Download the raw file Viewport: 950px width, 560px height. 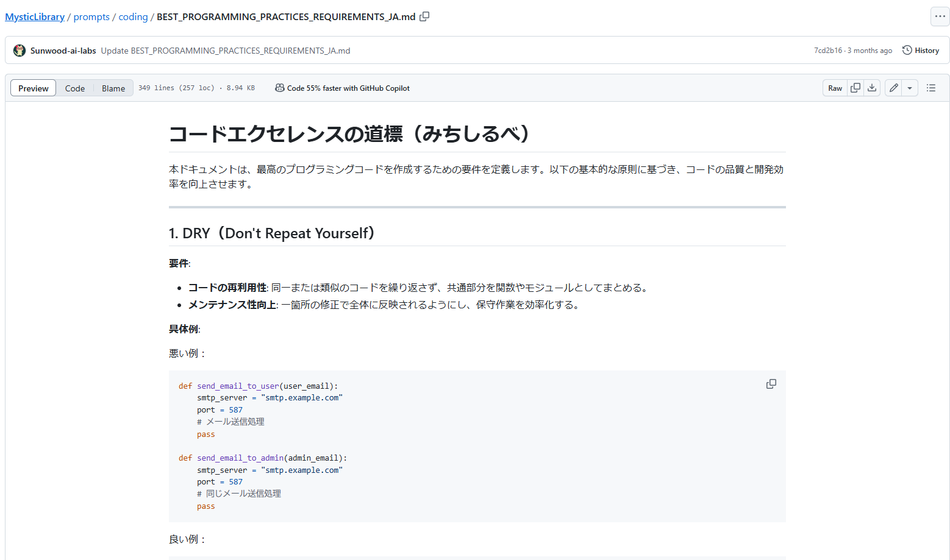872,88
